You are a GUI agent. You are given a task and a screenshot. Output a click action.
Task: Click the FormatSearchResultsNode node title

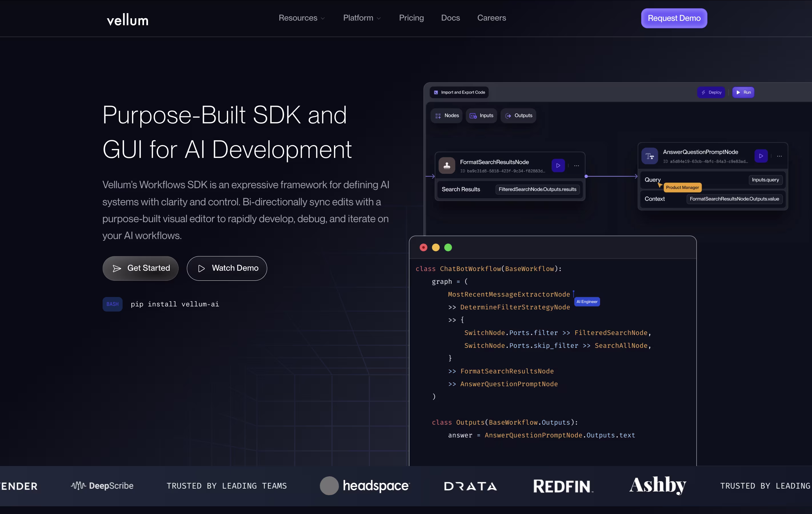pos(494,162)
